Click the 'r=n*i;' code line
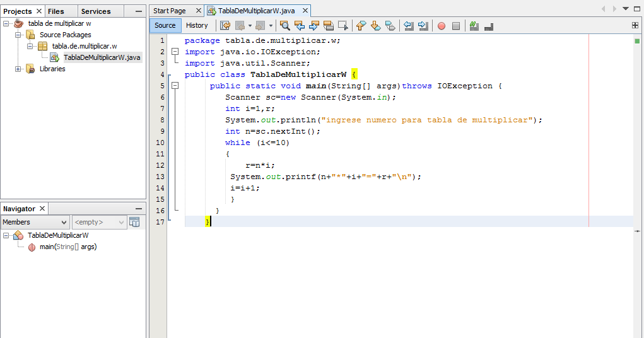Viewport: 644px width, 338px height. coord(260,165)
